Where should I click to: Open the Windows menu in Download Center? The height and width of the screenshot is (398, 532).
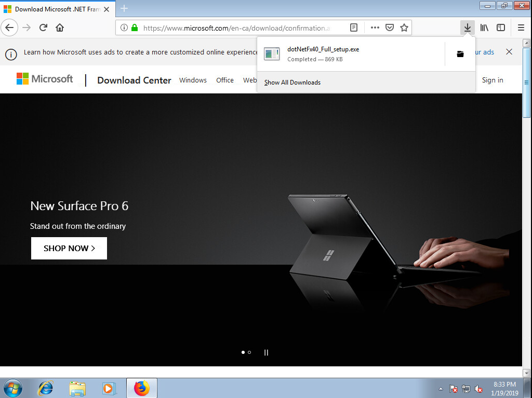pos(193,80)
